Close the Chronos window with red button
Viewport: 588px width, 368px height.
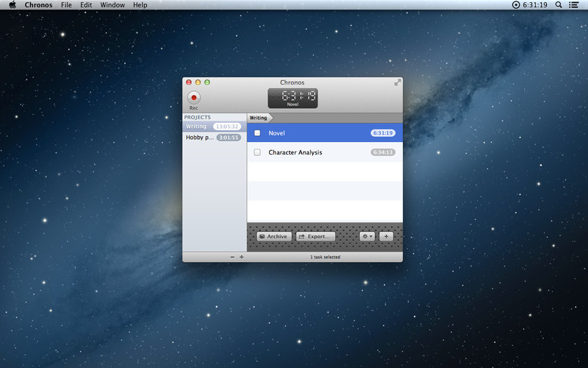189,82
